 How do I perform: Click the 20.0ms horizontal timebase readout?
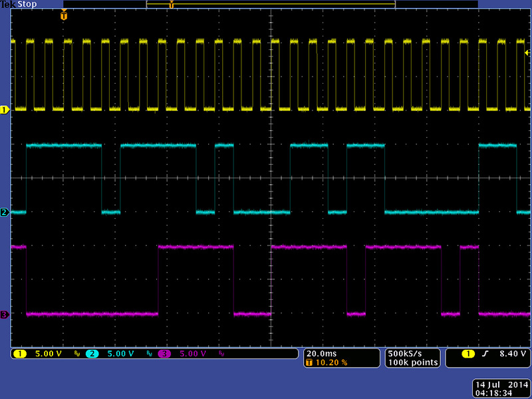click(x=321, y=353)
